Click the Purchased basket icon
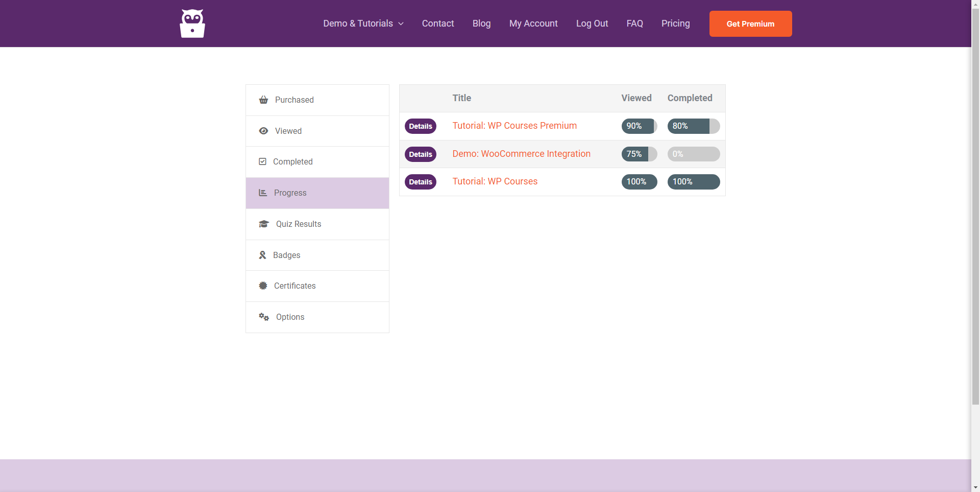The width and height of the screenshot is (980, 492). pos(263,100)
